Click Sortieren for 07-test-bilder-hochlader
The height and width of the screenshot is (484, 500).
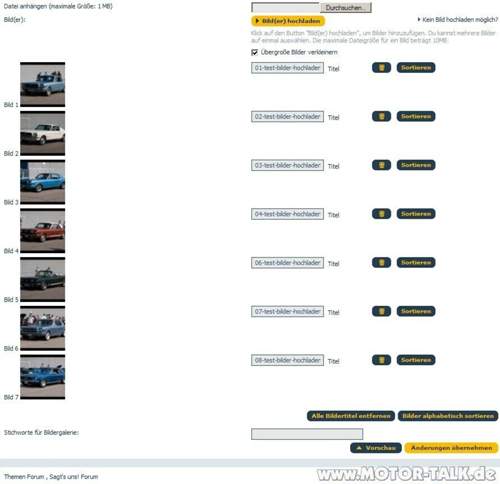416,311
